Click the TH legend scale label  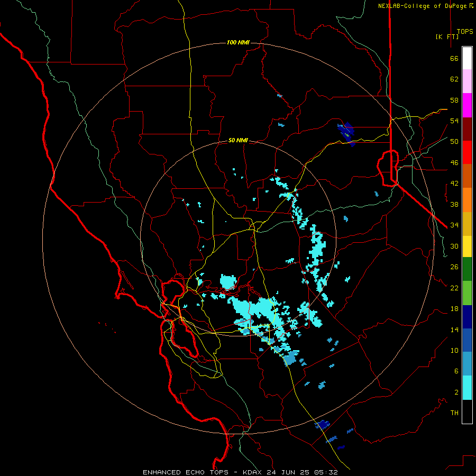pyautogui.click(x=454, y=413)
